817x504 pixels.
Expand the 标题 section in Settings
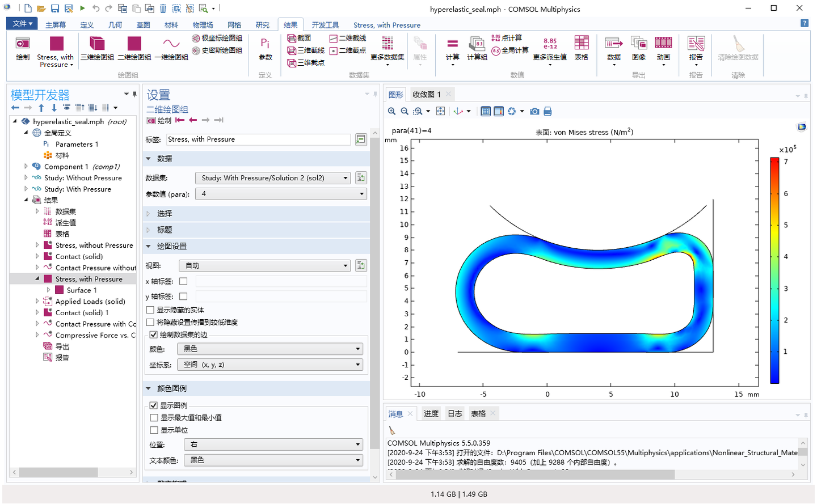click(x=165, y=230)
